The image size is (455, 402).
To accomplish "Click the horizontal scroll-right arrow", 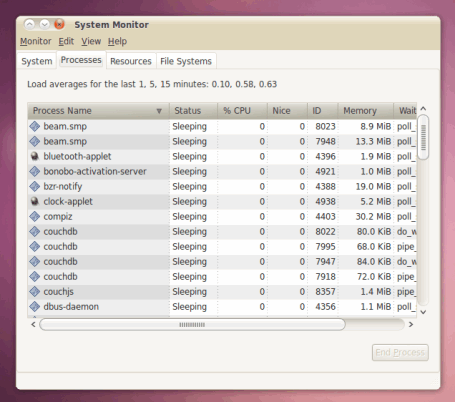I will [x=411, y=324].
